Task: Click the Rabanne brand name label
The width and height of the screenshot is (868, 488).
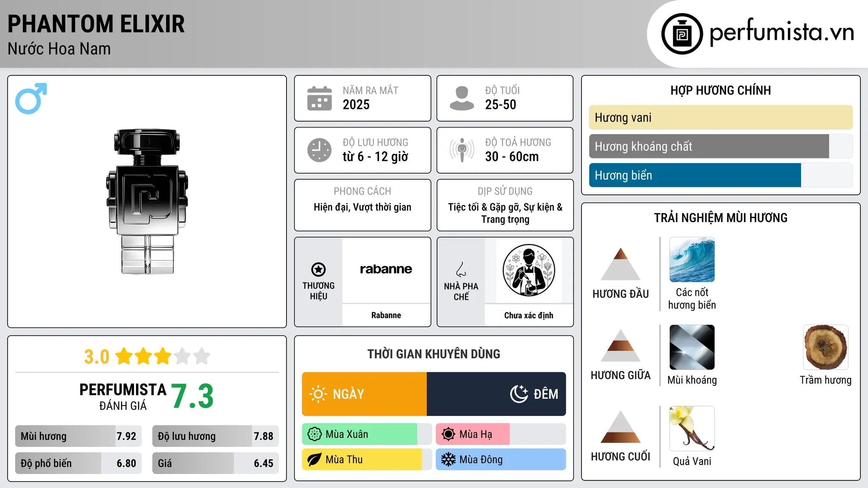Action: click(x=386, y=315)
